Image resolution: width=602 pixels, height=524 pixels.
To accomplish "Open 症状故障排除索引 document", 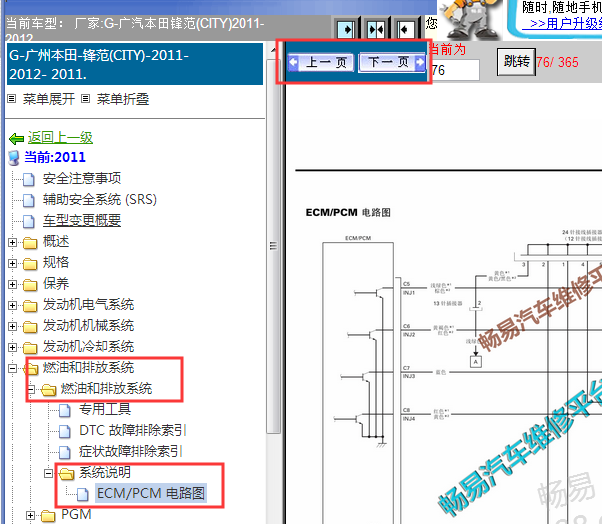I will pos(131,451).
